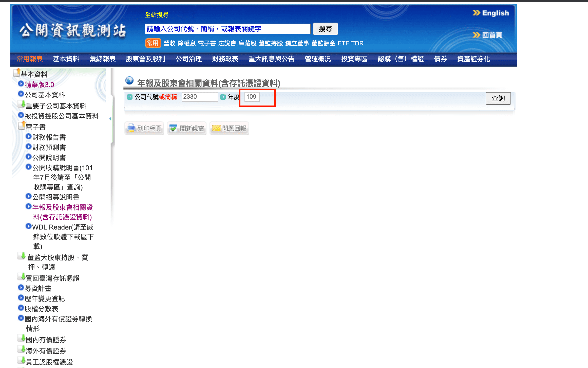Click the arrow icon beside English link
This screenshot has width=588, height=368.
click(476, 13)
